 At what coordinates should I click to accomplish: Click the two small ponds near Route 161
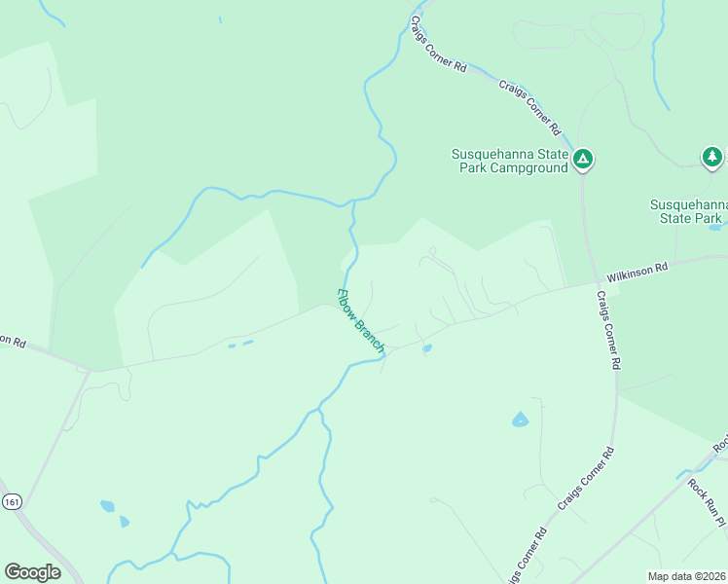coord(114,514)
